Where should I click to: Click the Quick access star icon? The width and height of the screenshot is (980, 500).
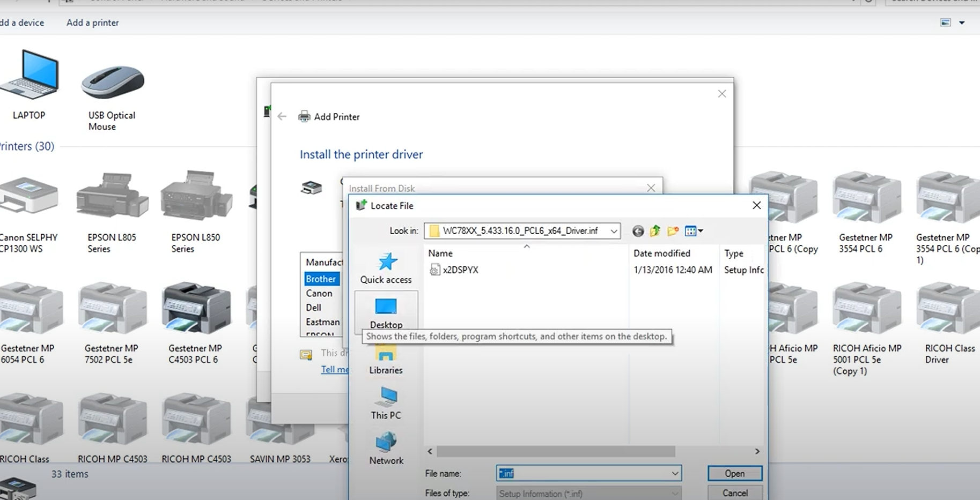(x=386, y=262)
